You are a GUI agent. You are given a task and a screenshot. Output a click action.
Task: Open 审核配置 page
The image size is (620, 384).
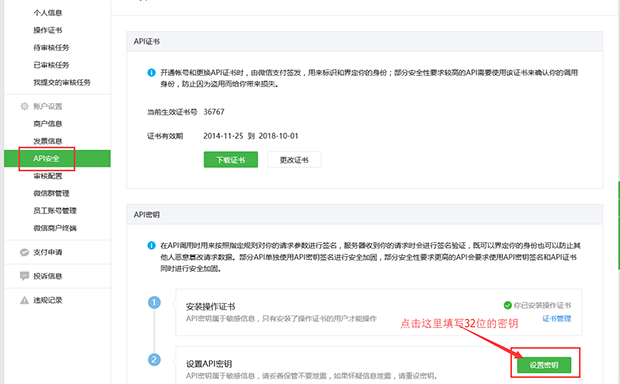(x=48, y=176)
